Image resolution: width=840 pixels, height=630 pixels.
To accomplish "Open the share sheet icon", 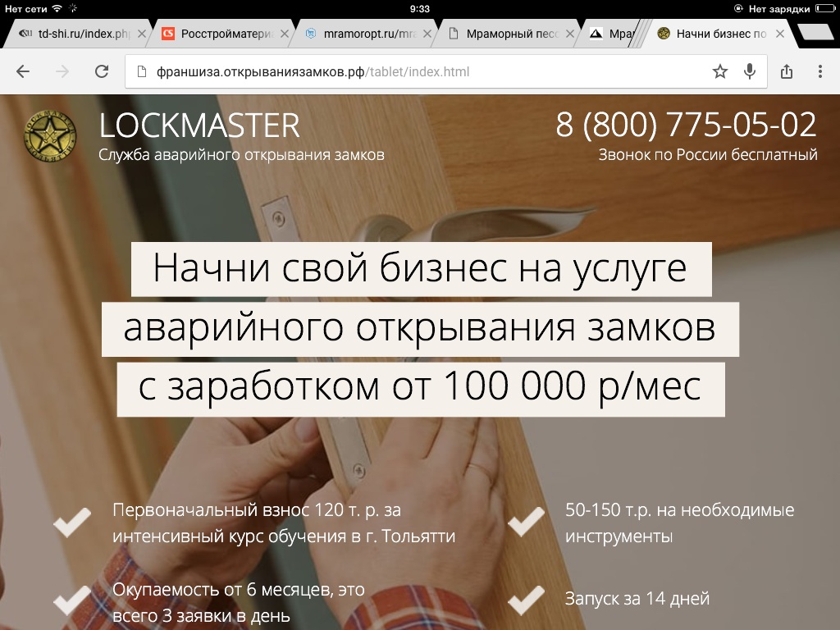I will pos(787,71).
